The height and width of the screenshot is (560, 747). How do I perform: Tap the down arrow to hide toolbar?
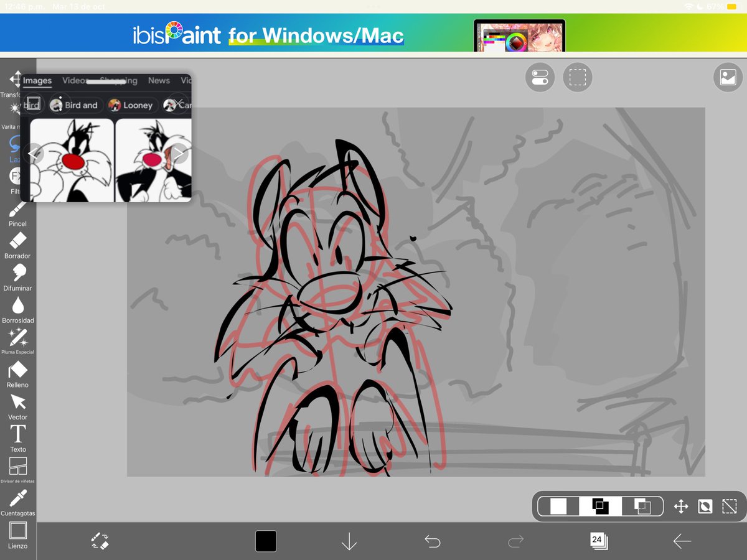349,541
